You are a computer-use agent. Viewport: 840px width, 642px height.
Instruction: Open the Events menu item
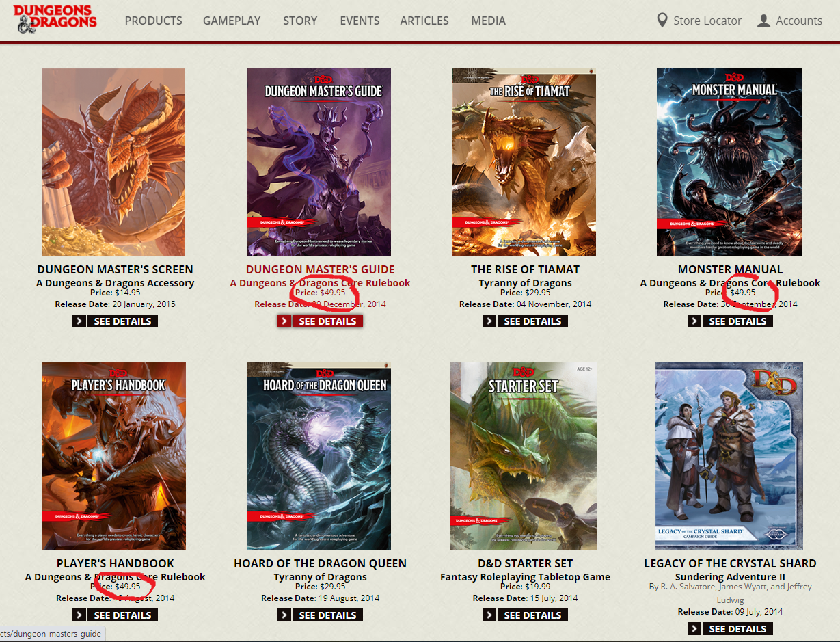point(360,21)
